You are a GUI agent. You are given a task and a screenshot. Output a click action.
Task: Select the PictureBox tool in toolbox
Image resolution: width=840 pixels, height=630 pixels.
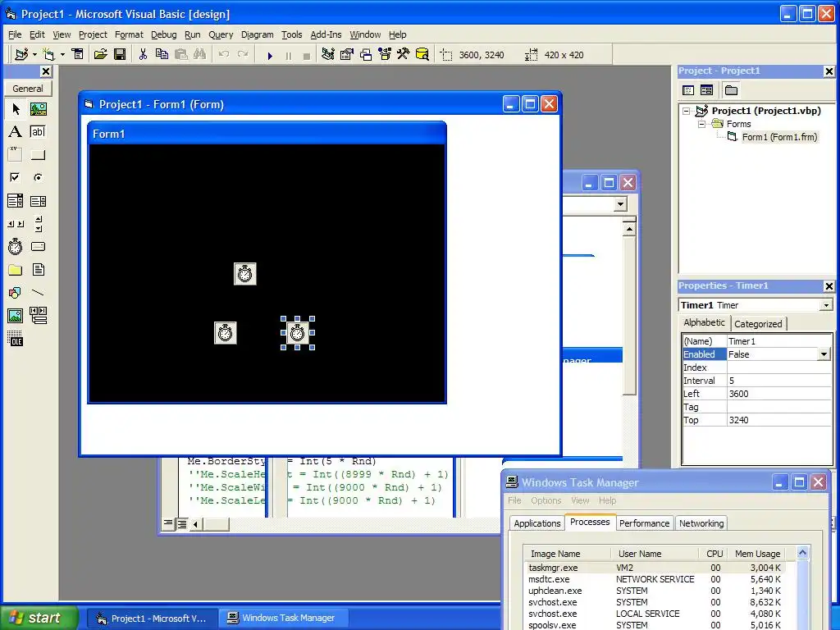[38, 109]
